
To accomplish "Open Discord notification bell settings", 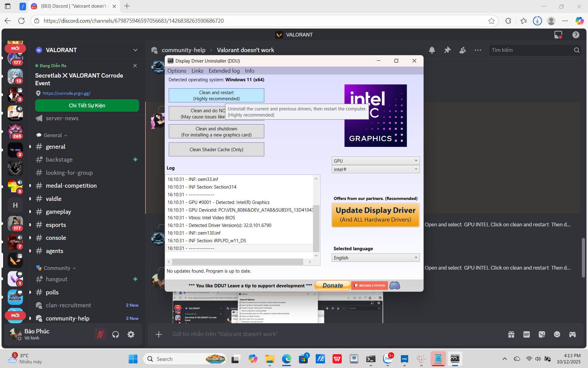I will (x=432, y=50).
